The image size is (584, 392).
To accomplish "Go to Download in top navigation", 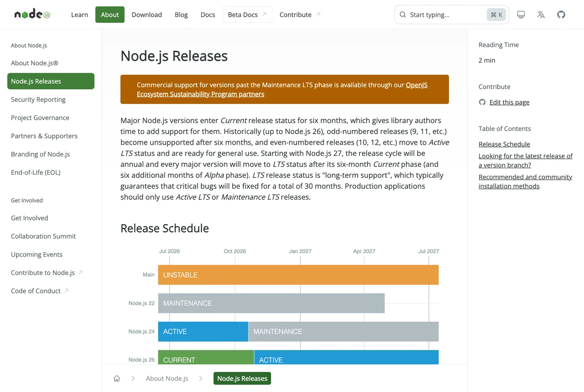I will tap(147, 15).
